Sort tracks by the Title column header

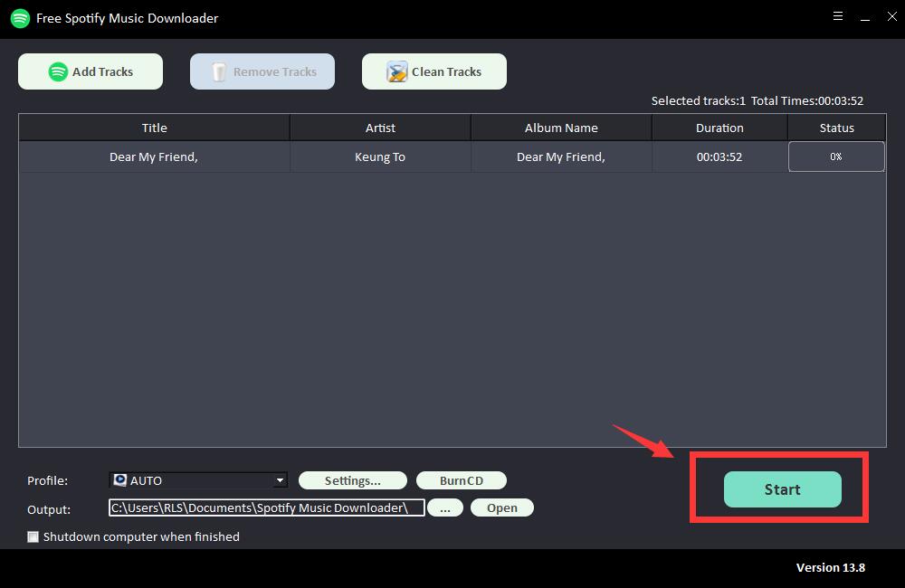[154, 128]
